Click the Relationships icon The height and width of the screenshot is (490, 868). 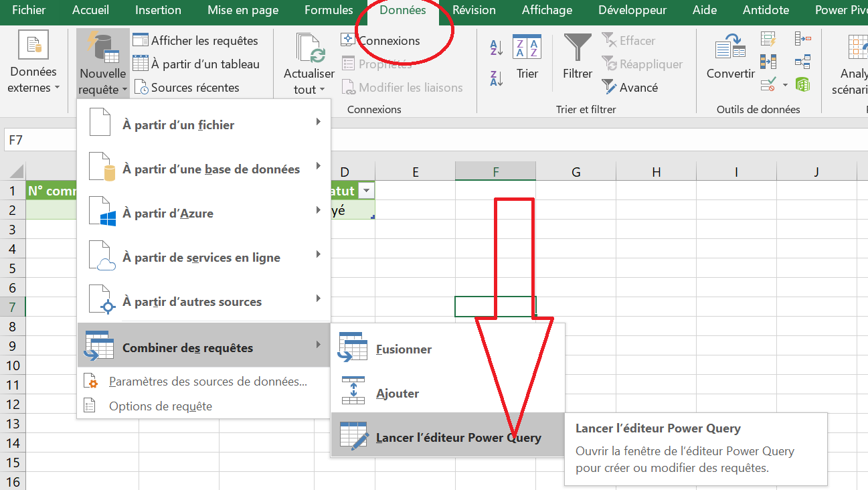click(x=803, y=62)
